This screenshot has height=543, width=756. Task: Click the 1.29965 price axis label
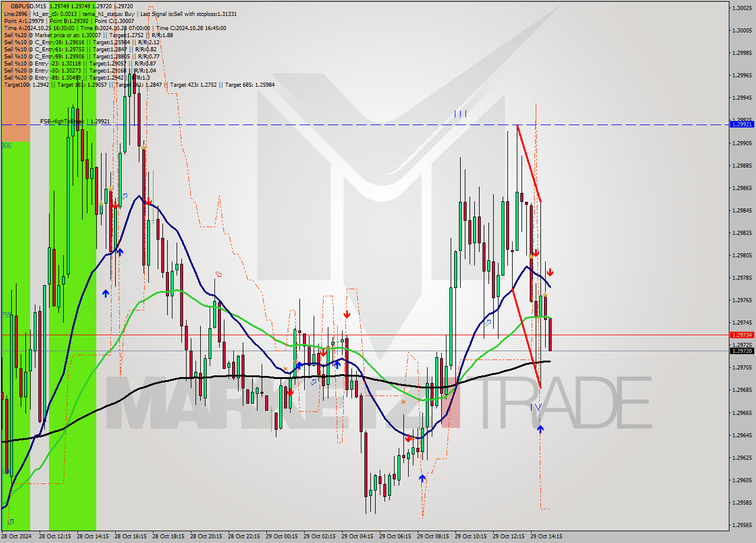coord(742,76)
